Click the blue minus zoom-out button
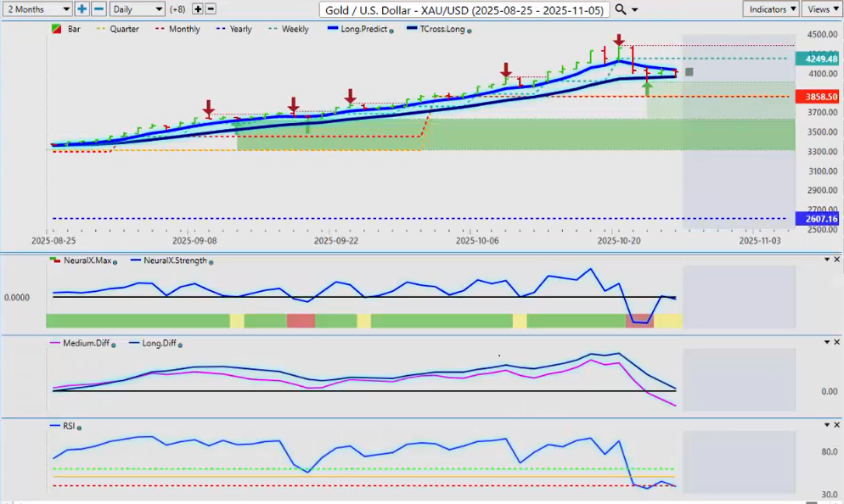The width and height of the screenshot is (844, 504). click(x=98, y=8)
